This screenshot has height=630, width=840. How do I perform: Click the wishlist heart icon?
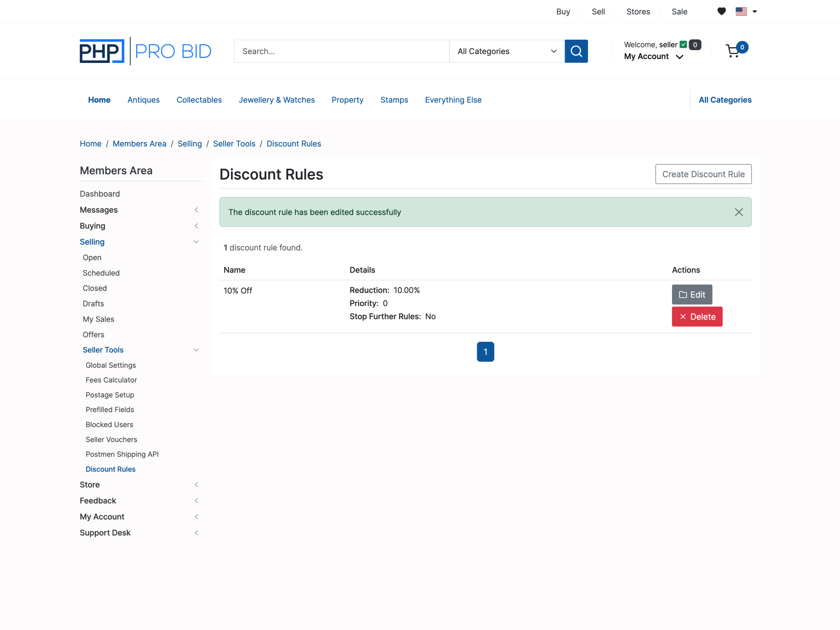(x=722, y=11)
